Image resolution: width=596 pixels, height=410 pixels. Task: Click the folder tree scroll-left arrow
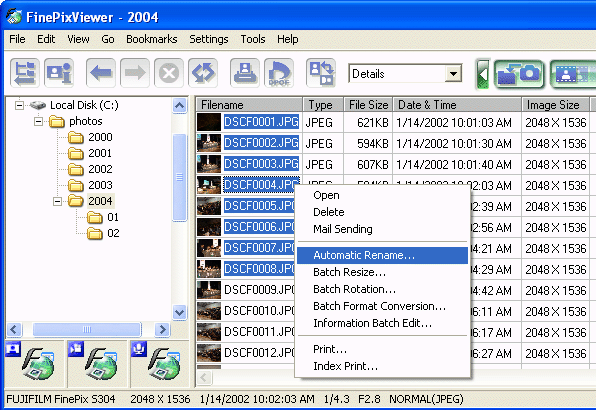click(x=14, y=329)
